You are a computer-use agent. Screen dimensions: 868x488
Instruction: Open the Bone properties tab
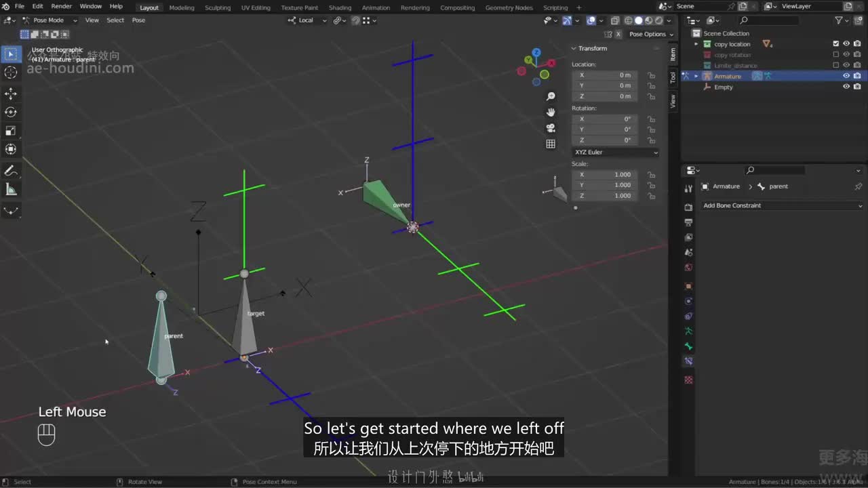tap(688, 346)
